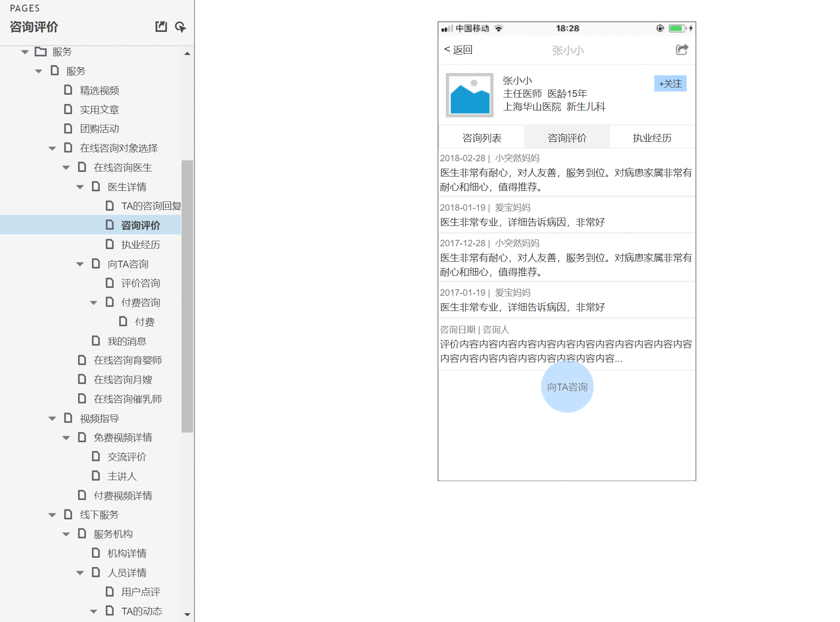Collapse the top-level 服务 folder
The height and width of the screenshot is (622, 840).
[25, 52]
